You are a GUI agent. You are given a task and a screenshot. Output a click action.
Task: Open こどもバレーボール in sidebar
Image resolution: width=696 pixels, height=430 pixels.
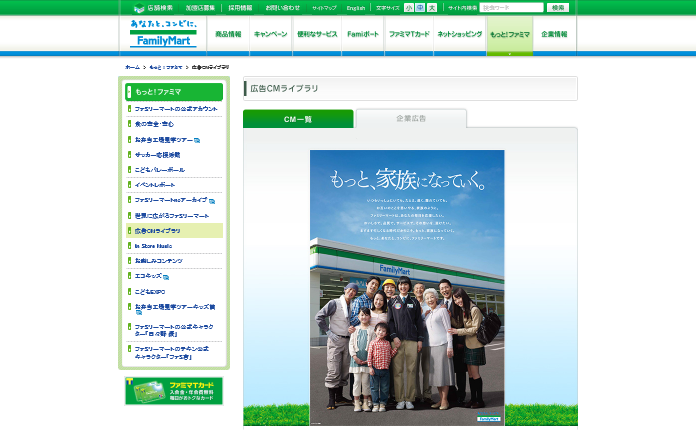click(x=160, y=170)
